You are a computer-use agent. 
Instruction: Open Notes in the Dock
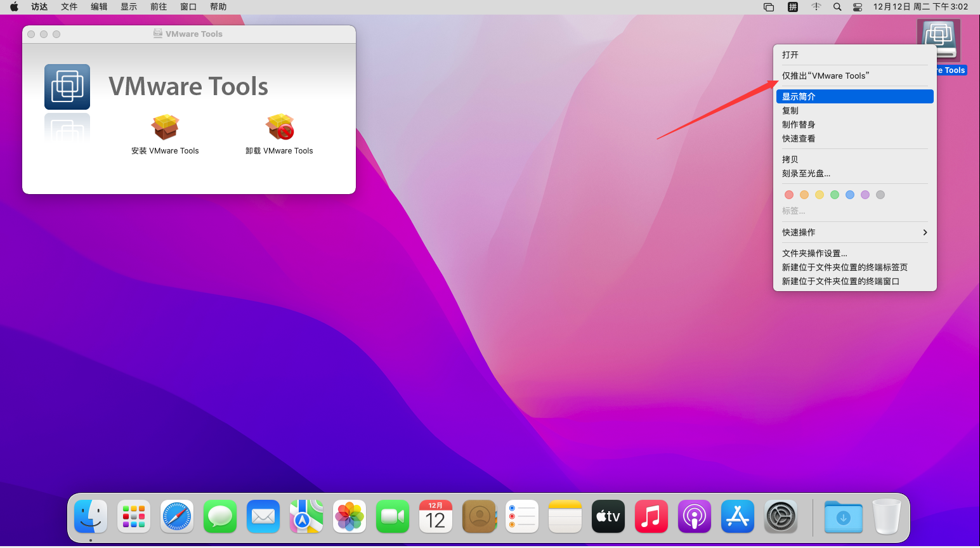565,517
